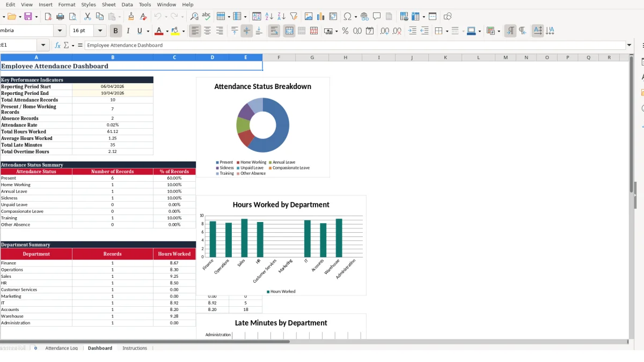
Task: Apply red font color swatch
Action: click(159, 31)
